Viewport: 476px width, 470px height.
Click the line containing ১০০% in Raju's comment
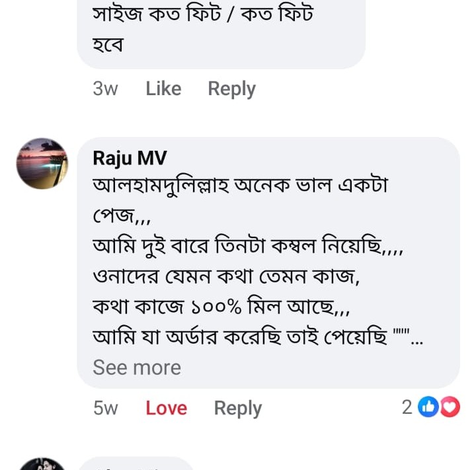point(221,308)
